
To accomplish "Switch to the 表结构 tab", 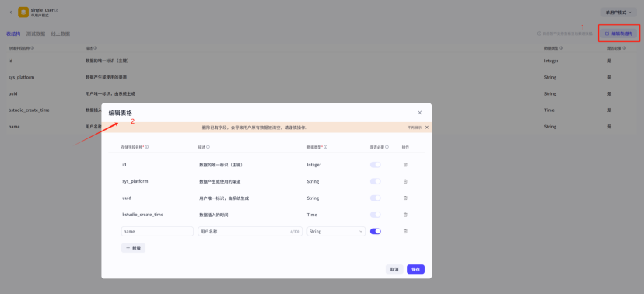I will (x=13, y=33).
